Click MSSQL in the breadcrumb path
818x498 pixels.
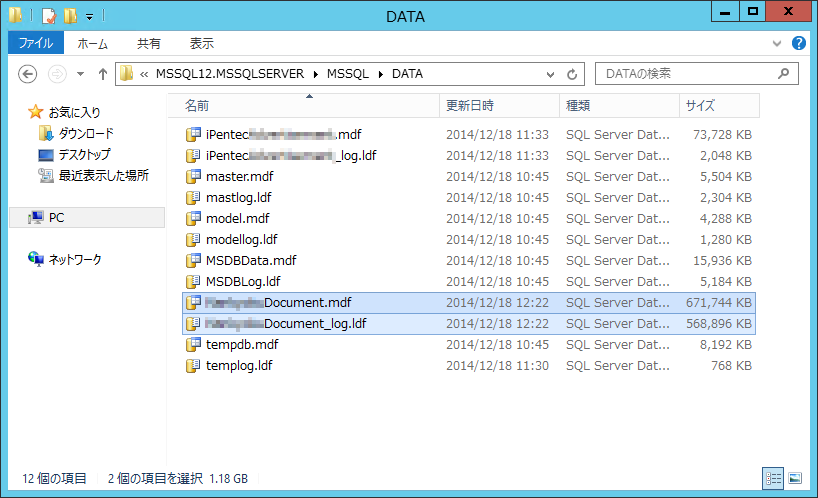tap(347, 74)
